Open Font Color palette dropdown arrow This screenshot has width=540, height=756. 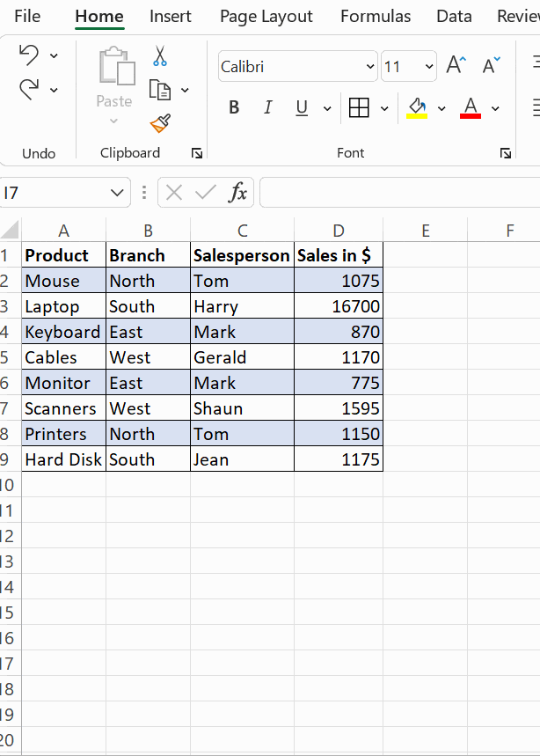click(495, 108)
